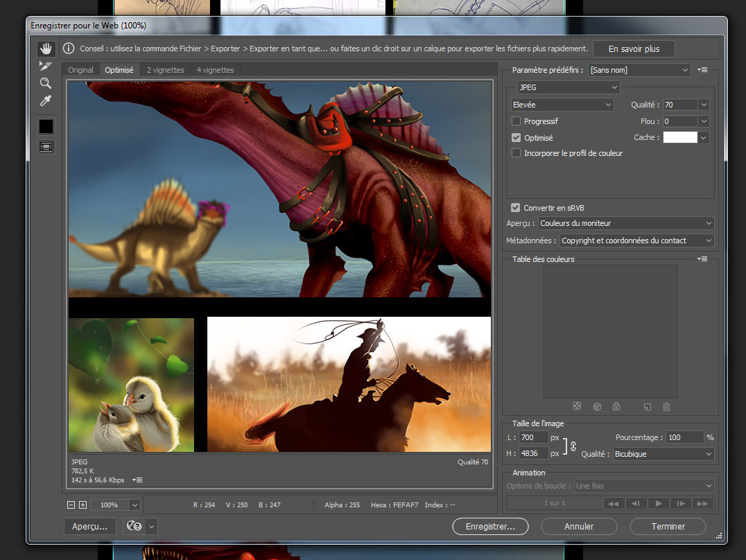Screen dimensions: 746x560
Task: Click the Enregistrer button
Action: coord(490,526)
